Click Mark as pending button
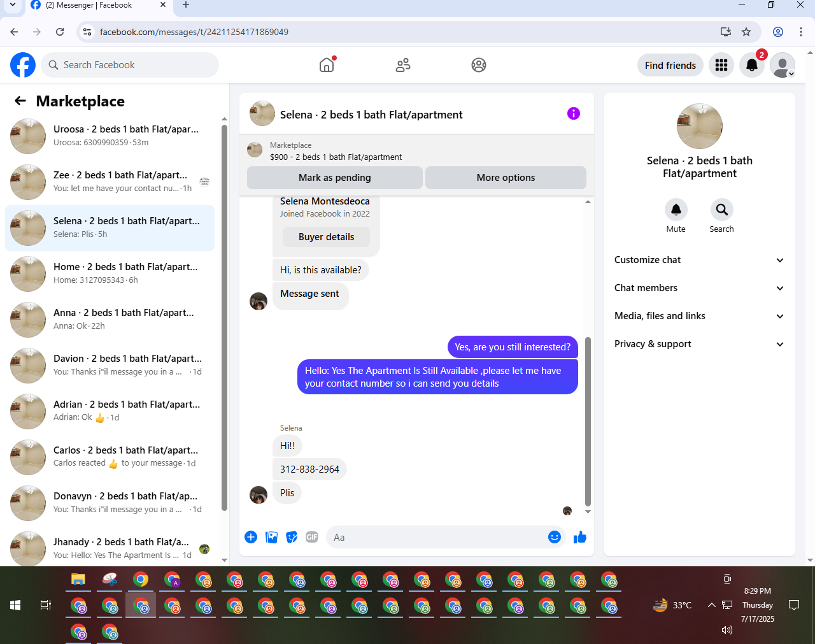Viewport: 815px width, 644px height. click(x=335, y=178)
